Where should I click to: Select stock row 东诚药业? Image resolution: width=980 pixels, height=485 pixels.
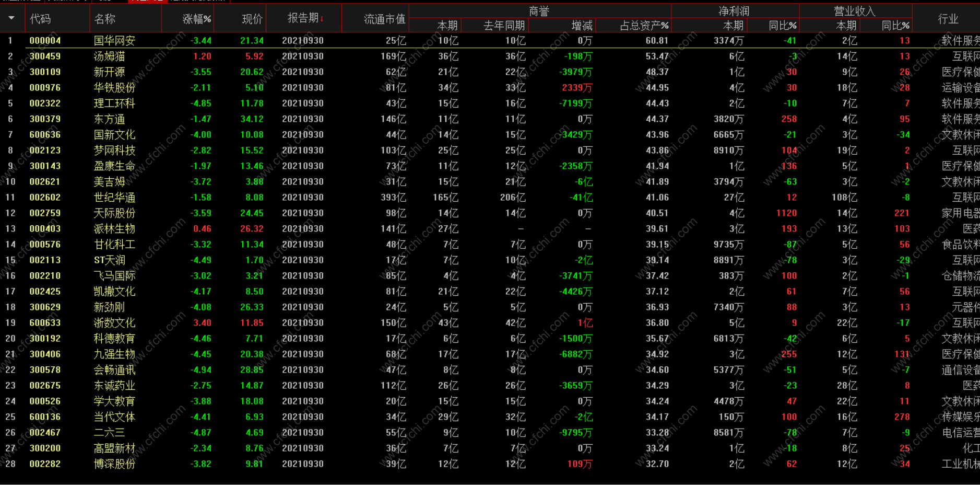pyautogui.click(x=490, y=385)
